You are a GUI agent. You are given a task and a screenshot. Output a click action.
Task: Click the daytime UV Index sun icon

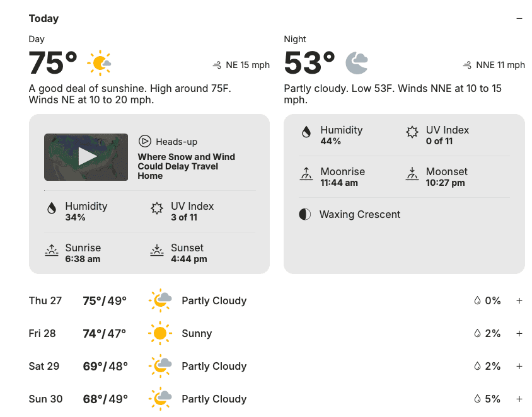tap(157, 208)
